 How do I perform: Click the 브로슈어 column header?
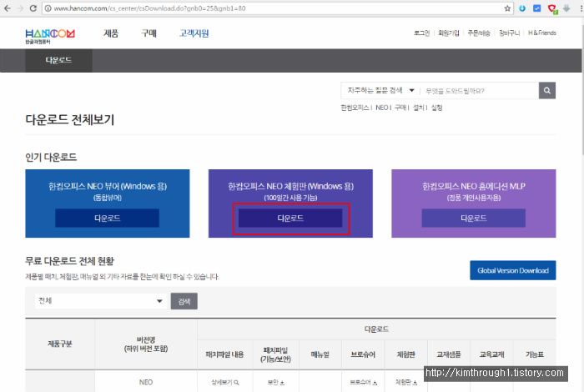pyautogui.click(x=363, y=354)
